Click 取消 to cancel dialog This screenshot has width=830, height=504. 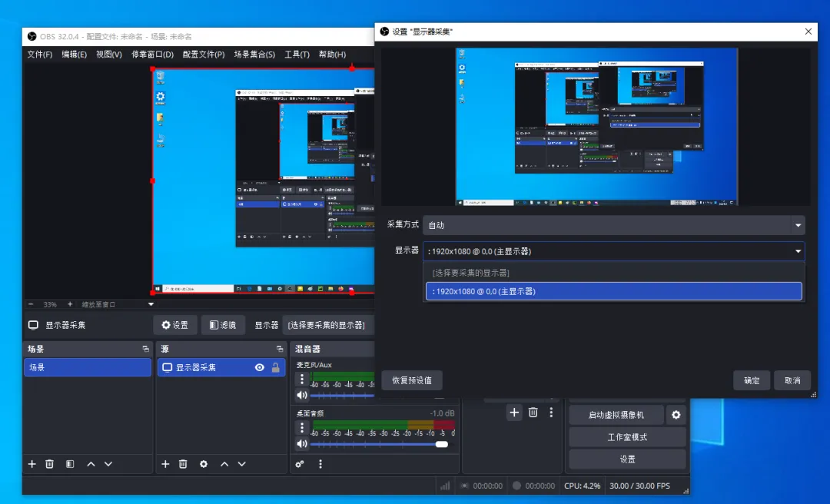coord(792,380)
